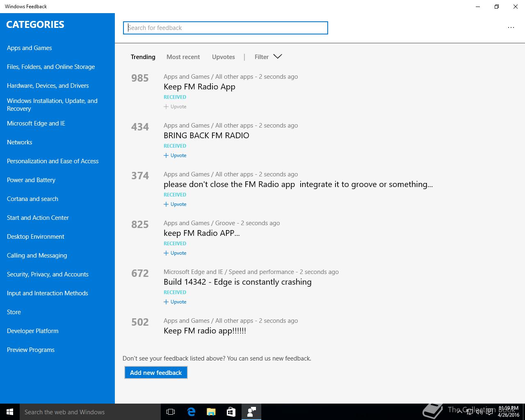Viewport: 525px width, 420px height.
Task: Select Files, Folders, and Online Storage category
Action: pos(51,67)
